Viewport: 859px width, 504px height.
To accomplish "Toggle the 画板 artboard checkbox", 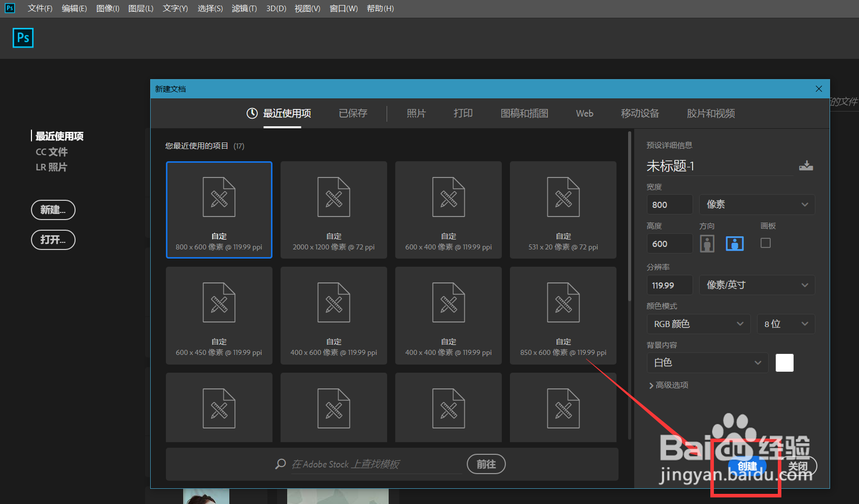I will click(766, 243).
